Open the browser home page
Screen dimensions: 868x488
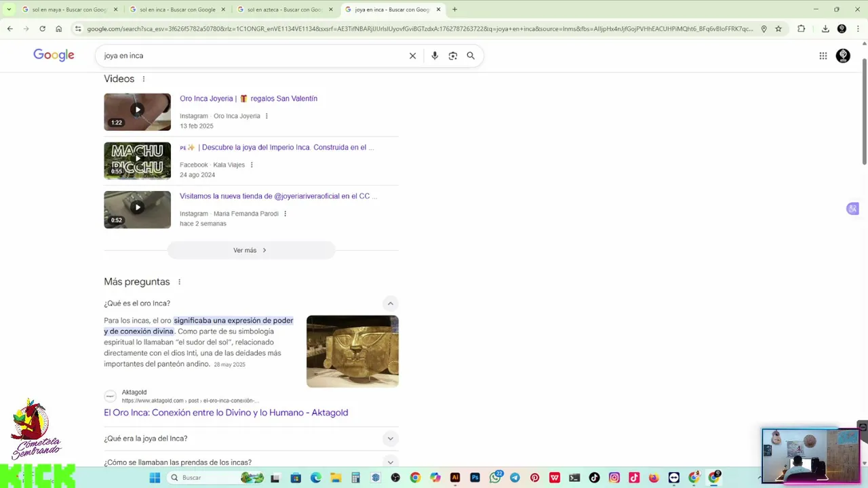[x=59, y=28]
